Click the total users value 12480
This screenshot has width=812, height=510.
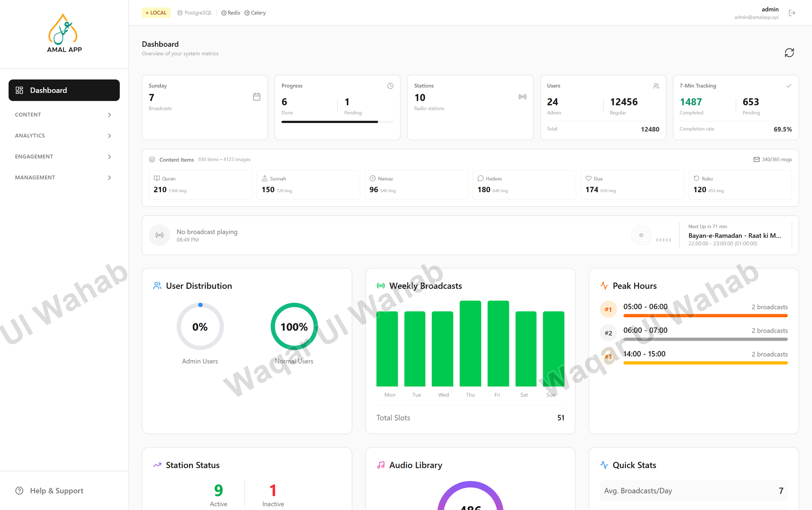(x=650, y=129)
